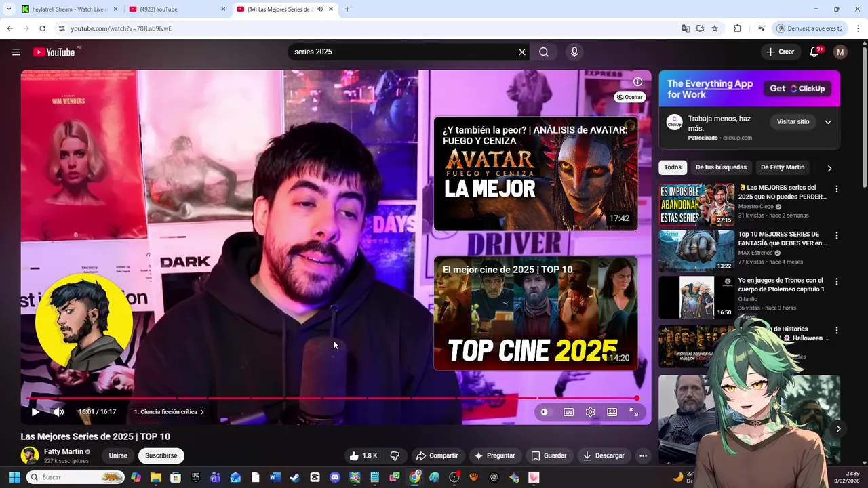Visit ClickUp ad site with Visitar sitio
868x488 pixels.
click(793, 122)
